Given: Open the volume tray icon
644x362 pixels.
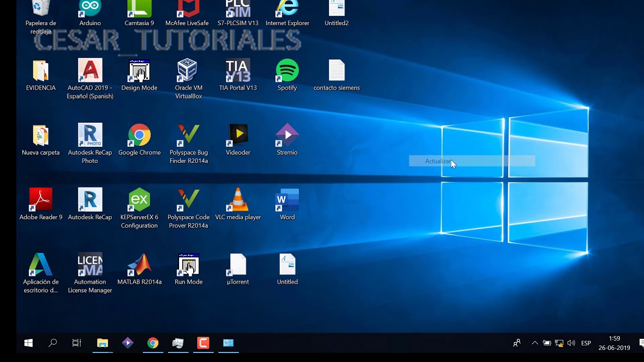Looking at the screenshot, I should [571, 343].
